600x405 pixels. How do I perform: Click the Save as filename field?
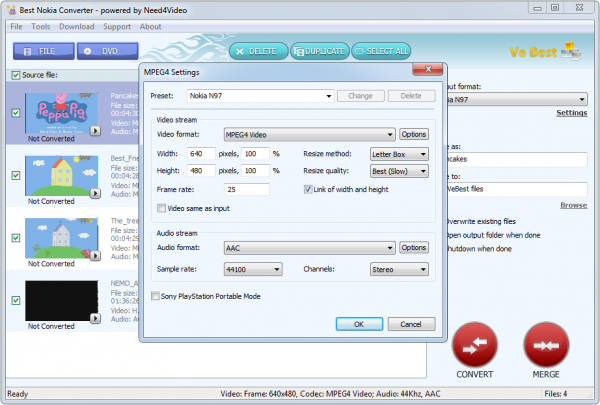[x=517, y=159]
